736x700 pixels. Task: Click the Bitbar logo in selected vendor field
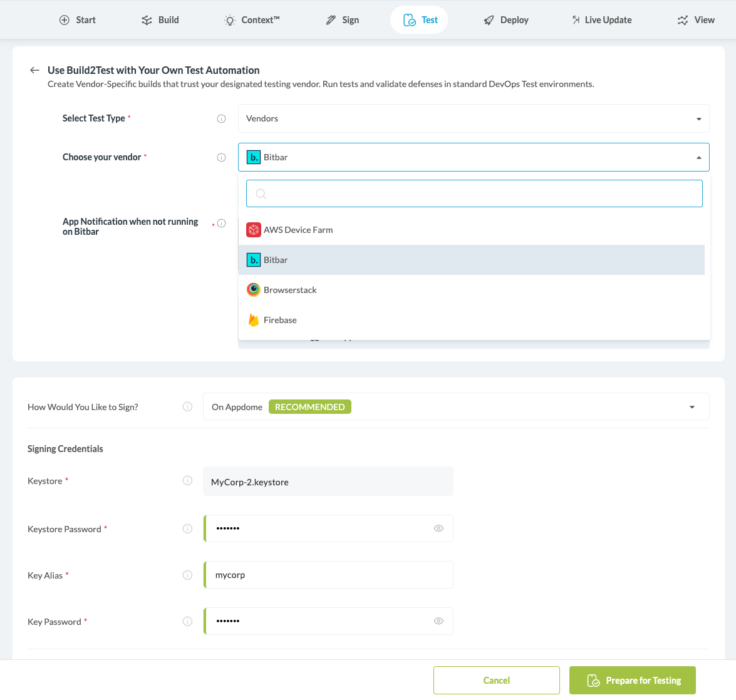(x=254, y=157)
